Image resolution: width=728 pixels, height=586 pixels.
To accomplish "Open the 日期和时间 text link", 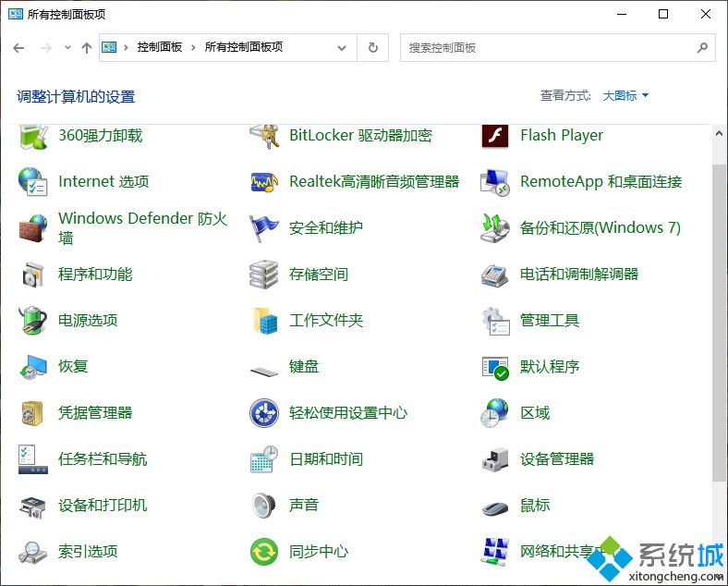I will click(326, 459).
